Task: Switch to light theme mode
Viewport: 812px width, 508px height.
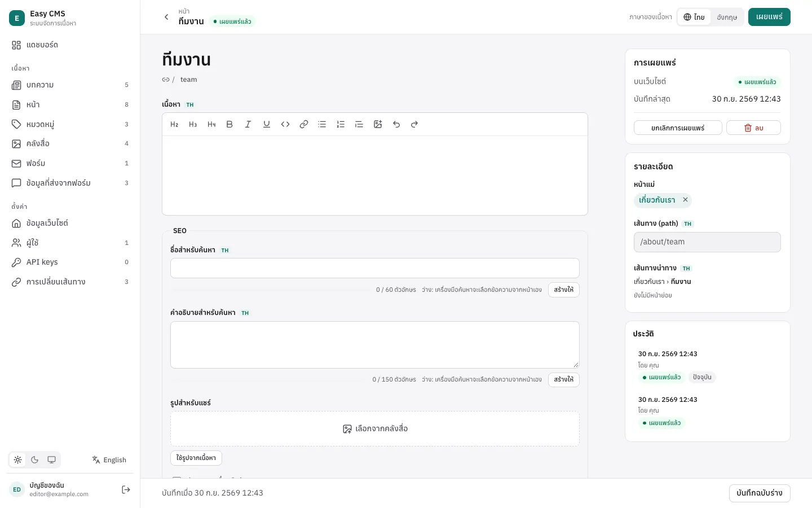Action: [18, 459]
